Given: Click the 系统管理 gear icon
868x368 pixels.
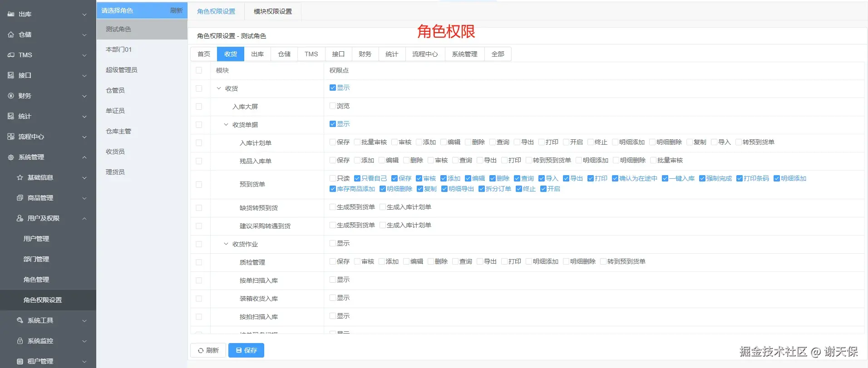Looking at the screenshot, I should click(x=11, y=157).
